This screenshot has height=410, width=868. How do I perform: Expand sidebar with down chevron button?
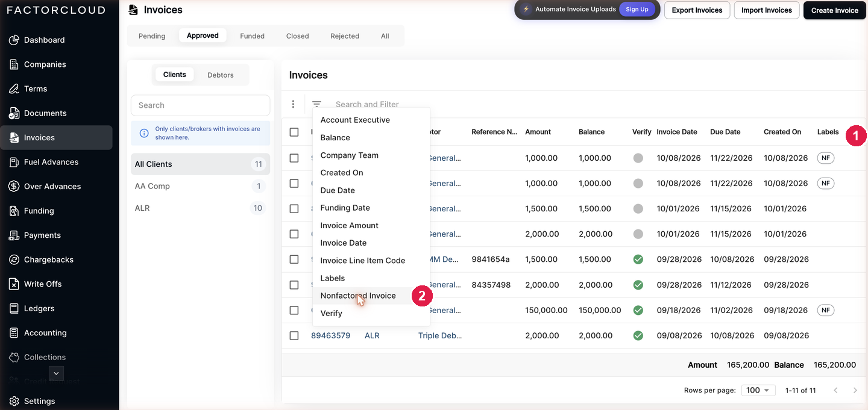point(56,373)
